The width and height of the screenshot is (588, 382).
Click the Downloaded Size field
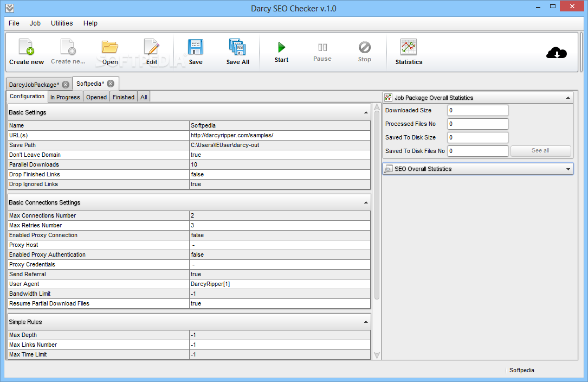pyautogui.click(x=478, y=111)
